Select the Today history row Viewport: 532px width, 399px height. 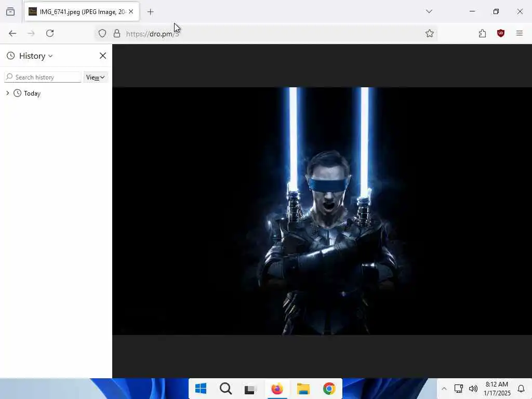point(56,94)
